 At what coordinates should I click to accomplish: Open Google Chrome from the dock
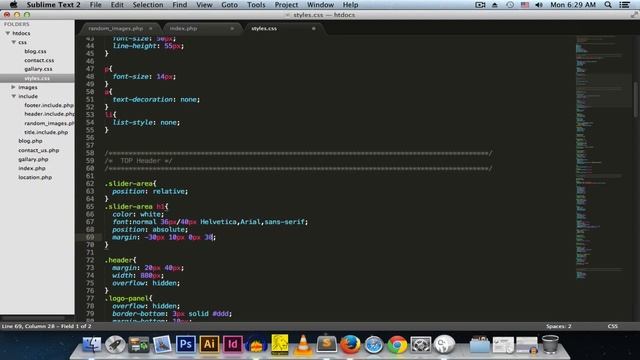point(397,344)
